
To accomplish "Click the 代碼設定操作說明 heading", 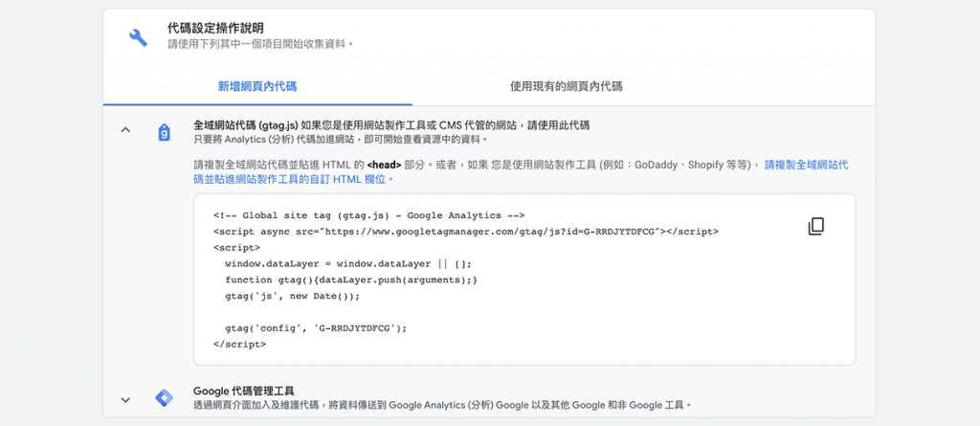I will (x=215, y=28).
